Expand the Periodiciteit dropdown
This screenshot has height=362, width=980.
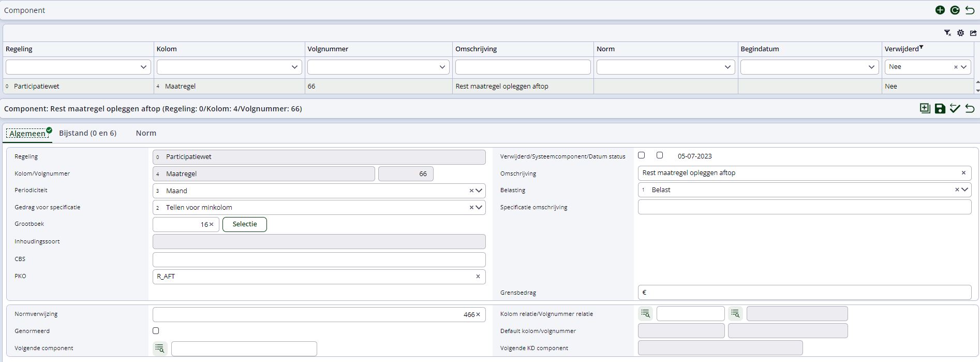[479, 191]
